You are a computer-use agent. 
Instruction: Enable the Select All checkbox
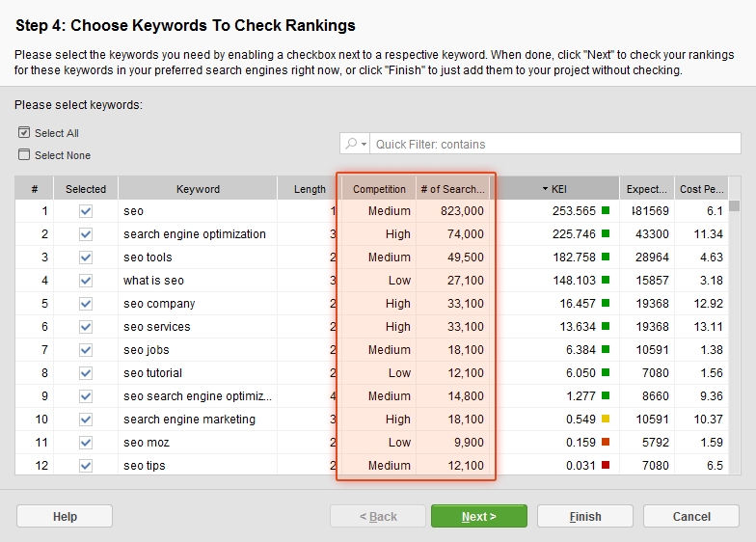[24, 133]
